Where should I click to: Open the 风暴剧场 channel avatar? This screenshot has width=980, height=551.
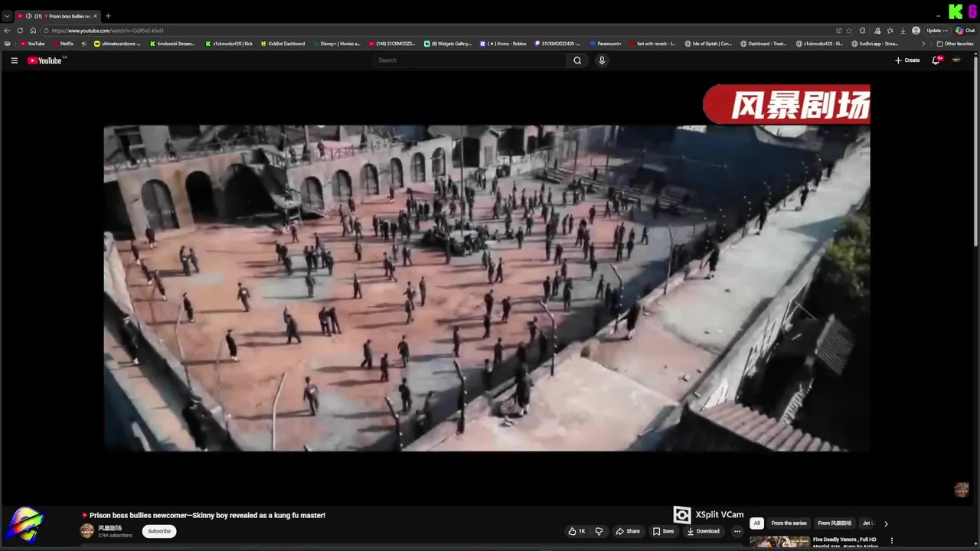[87, 531]
